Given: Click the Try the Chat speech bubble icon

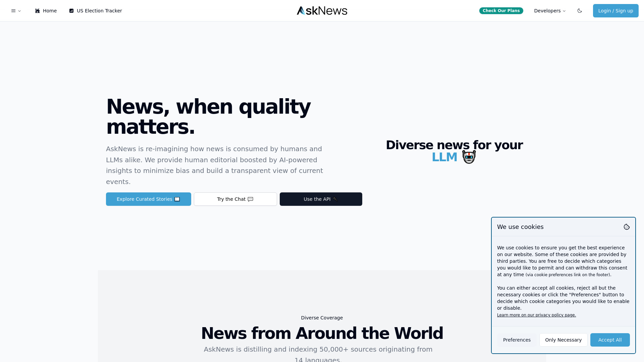Looking at the screenshot, I should [x=250, y=199].
